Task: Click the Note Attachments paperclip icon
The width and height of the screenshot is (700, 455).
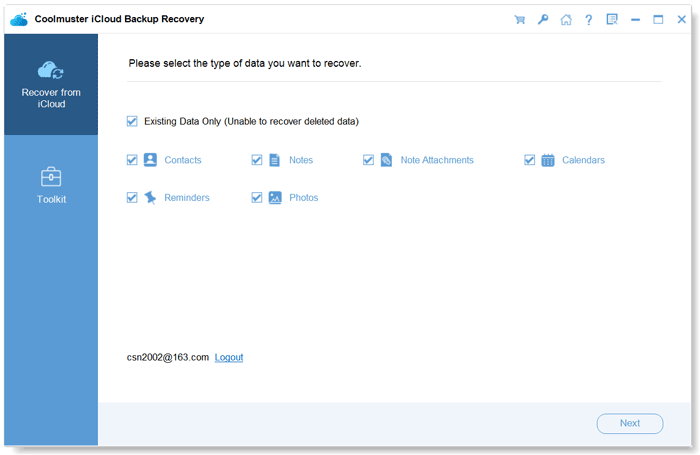Action: [x=386, y=160]
